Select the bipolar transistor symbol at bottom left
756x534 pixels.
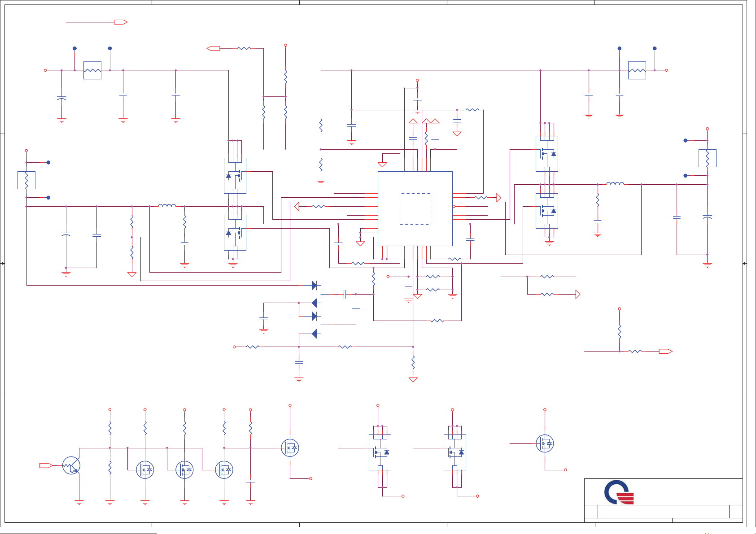71,465
